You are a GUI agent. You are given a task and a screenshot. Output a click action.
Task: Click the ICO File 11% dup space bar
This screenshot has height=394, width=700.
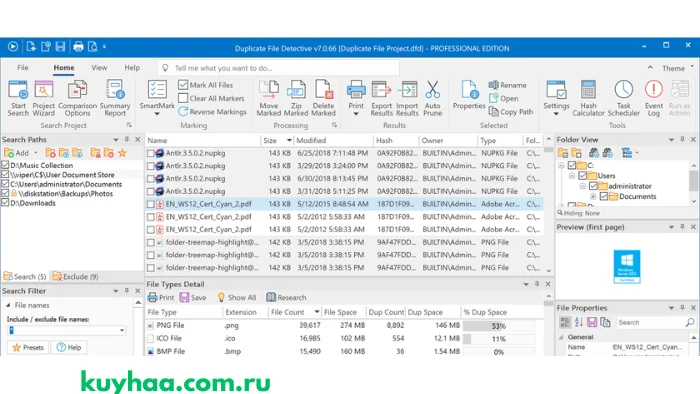click(x=498, y=339)
